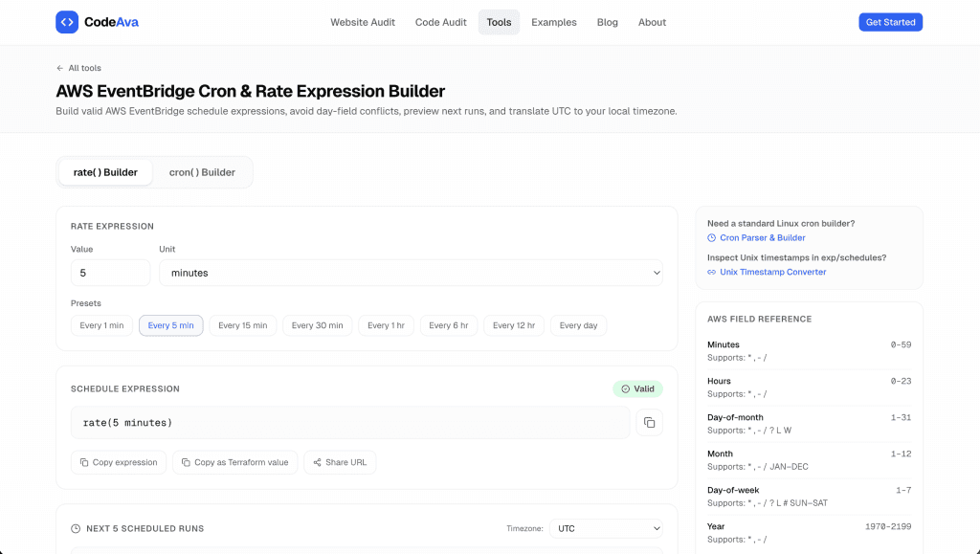Open the About navigation item
The height and width of the screenshot is (554, 980).
click(652, 22)
